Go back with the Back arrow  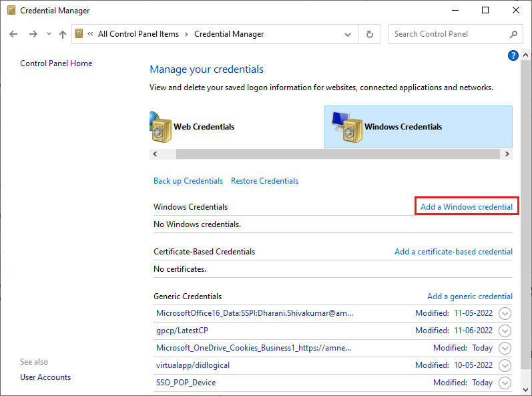(x=13, y=34)
